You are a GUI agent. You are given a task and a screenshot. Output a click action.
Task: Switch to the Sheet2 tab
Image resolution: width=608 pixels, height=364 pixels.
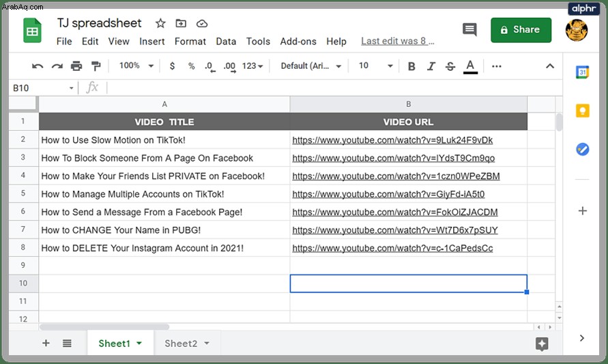click(181, 344)
